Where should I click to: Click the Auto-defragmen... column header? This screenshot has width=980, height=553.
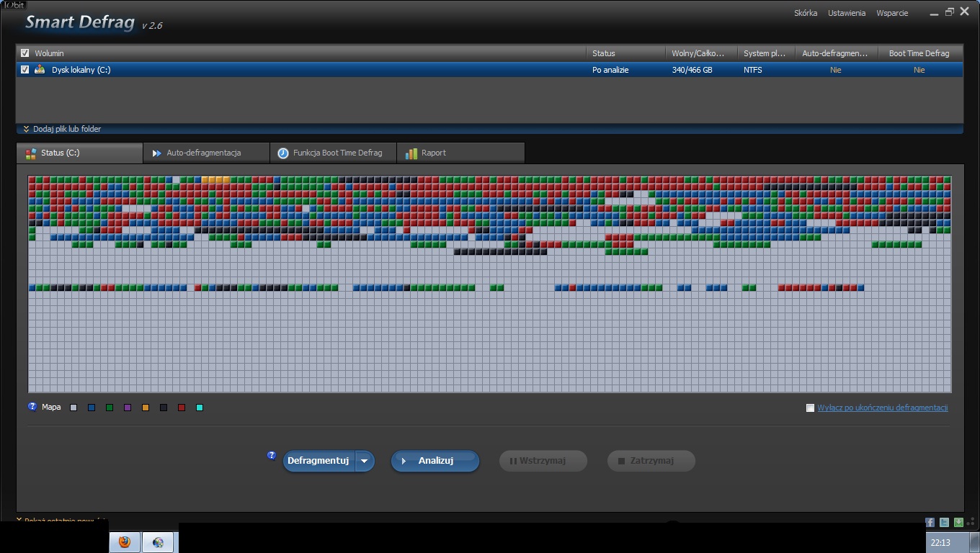(x=836, y=53)
